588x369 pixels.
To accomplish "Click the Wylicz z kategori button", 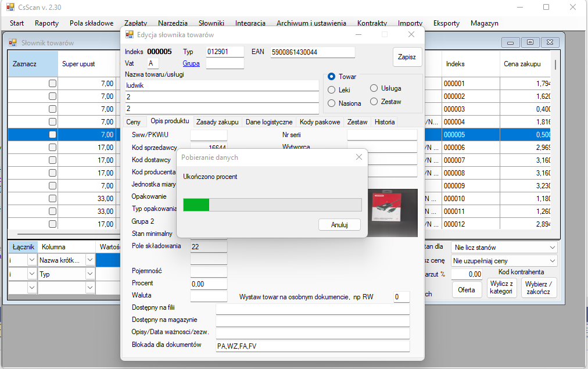I will pos(501,288).
